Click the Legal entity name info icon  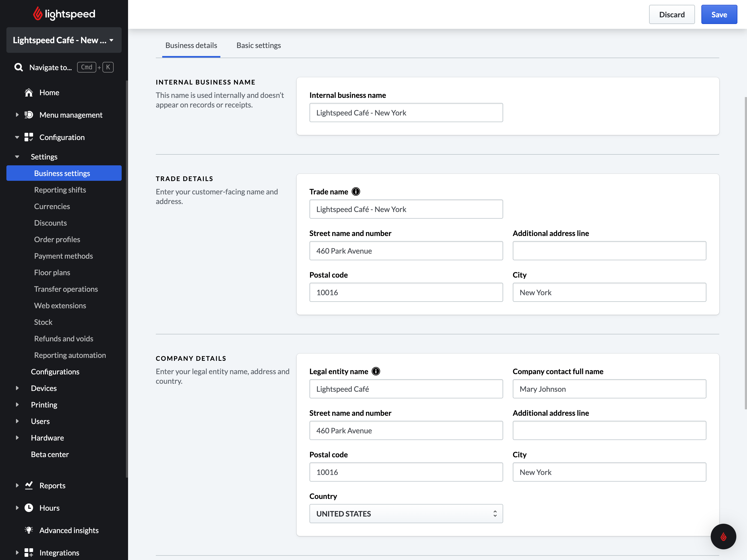[x=376, y=371]
